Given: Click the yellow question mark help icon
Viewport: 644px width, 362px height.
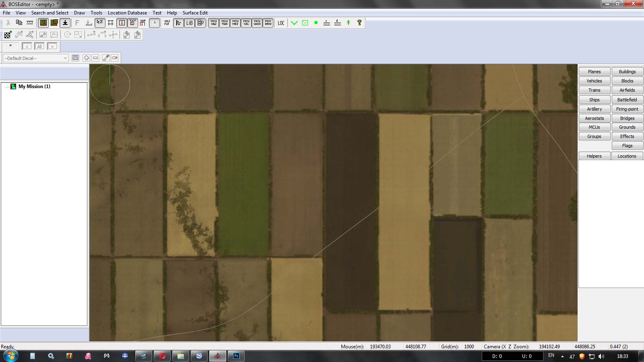Looking at the screenshot, I should coord(359,23).
